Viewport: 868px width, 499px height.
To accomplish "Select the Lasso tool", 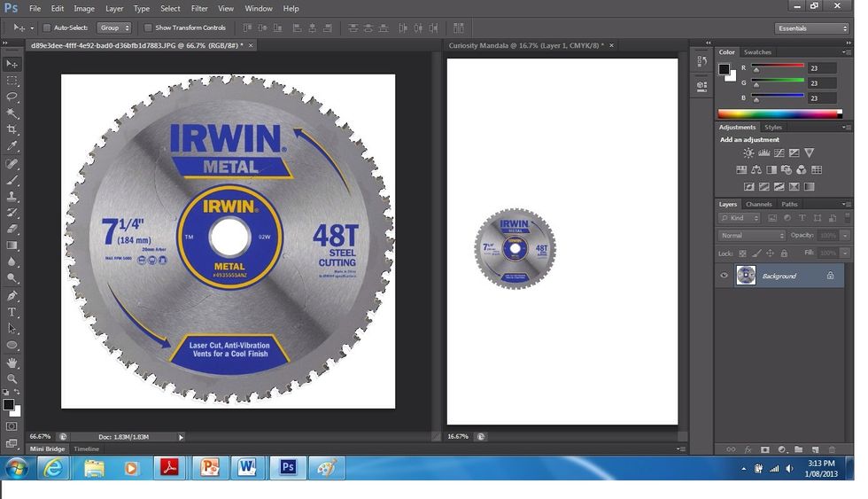I will [x=12, y=97].
